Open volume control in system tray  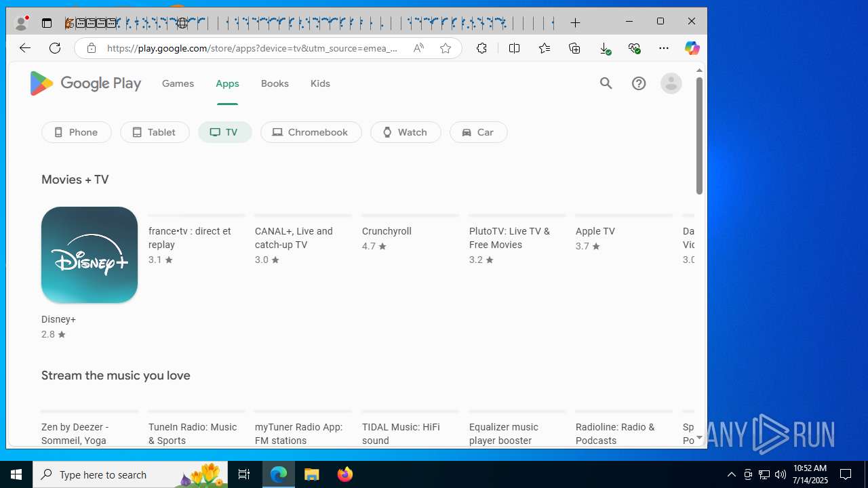[x=780, y=474]
